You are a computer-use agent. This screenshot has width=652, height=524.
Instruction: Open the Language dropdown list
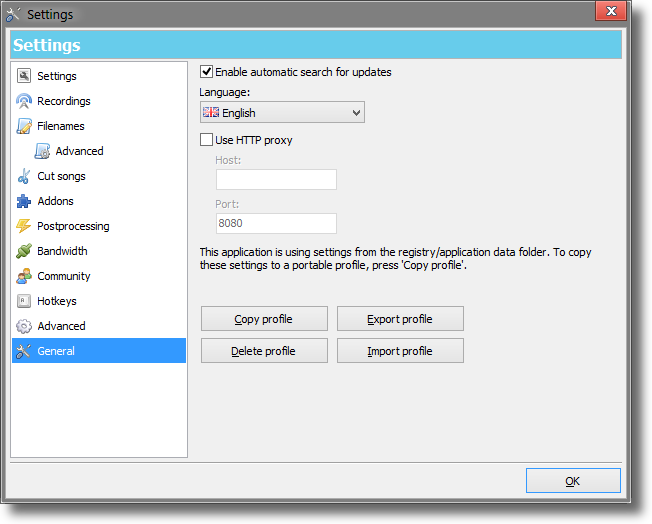tap(282, 113)
